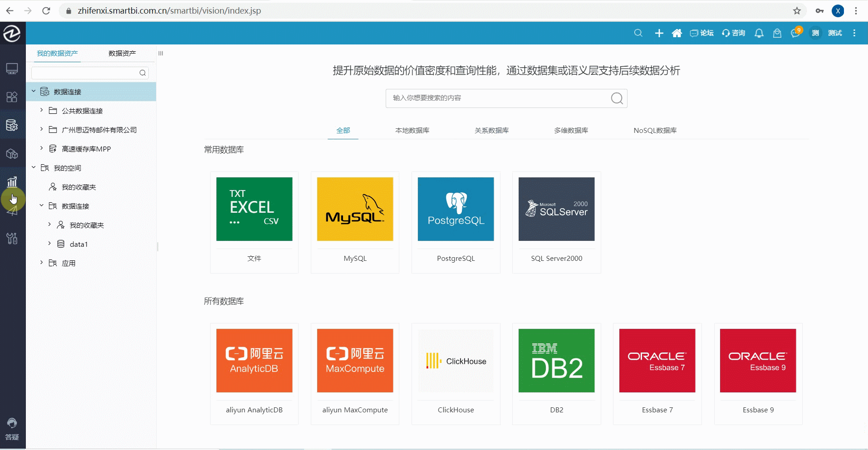Image resolution: width=868 pixels, height=450 pixels.
Task: Open the system tools sidebar icon
Action: tap(12, 238)
